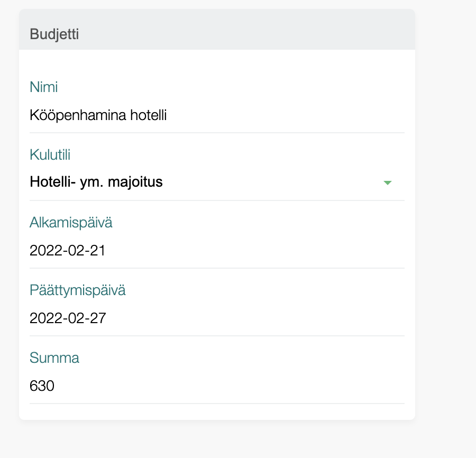Image resolution: width=476 pixels, height=458 pixels.
Task: Click blank page background right of card
Action: (446, 212)
